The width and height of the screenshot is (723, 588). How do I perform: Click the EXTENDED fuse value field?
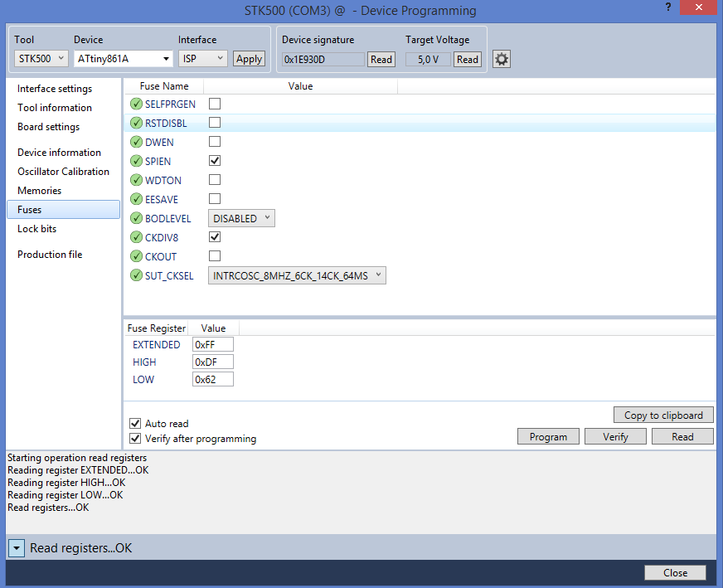[213, 344]
